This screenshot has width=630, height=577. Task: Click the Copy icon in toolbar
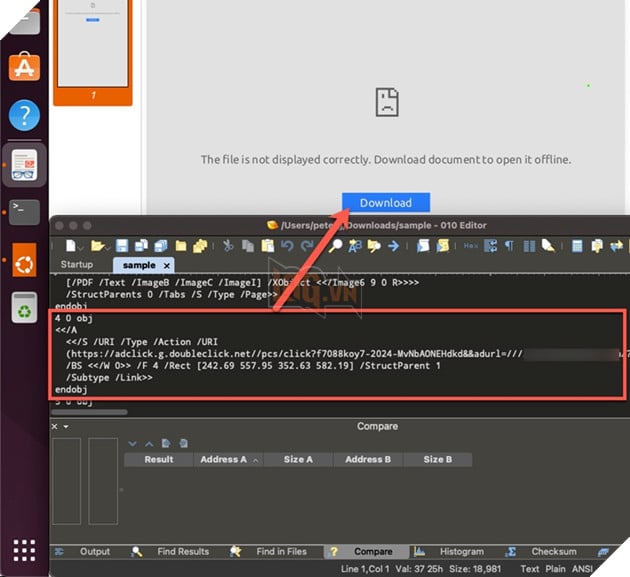(248, 246)
